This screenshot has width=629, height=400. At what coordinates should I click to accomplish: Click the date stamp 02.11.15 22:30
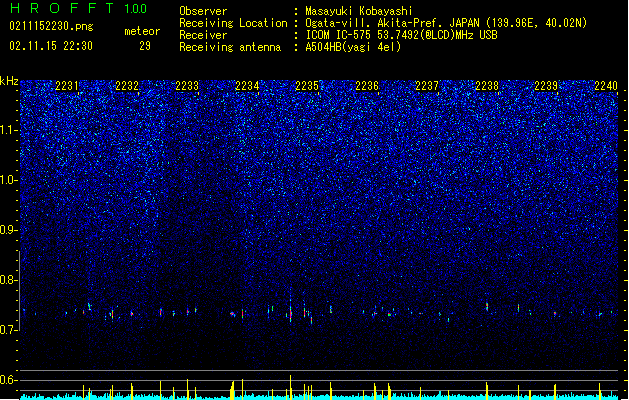(51, 46)
